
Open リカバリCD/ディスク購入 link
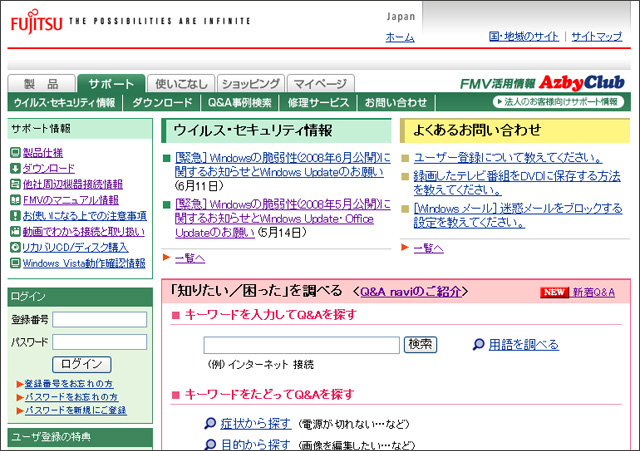[x=76, y=247]
